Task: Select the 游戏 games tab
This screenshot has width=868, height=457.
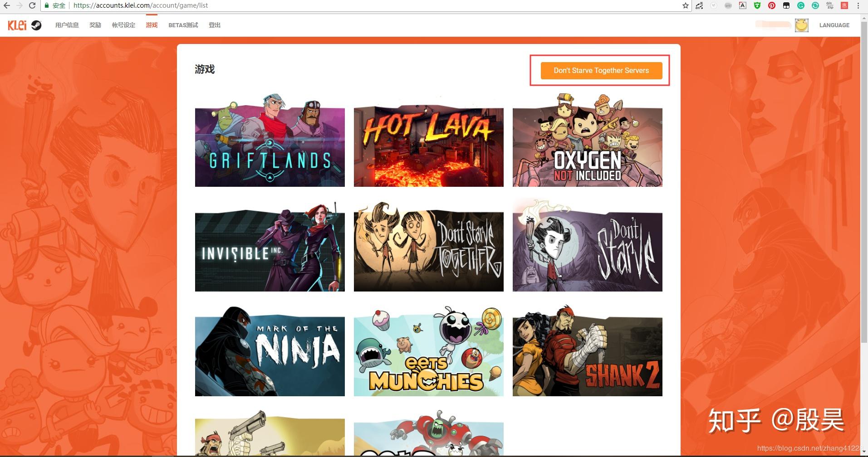Action: click(152, 25)
